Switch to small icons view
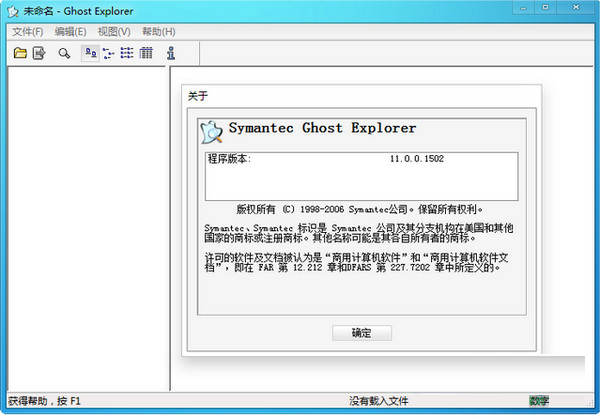Viewport: 600px width, 418px height. point(108,53)
